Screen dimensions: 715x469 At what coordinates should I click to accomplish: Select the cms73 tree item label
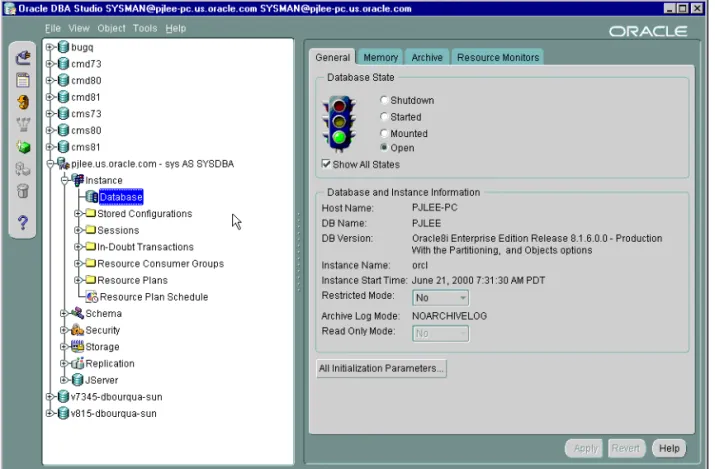pos(86,113)
